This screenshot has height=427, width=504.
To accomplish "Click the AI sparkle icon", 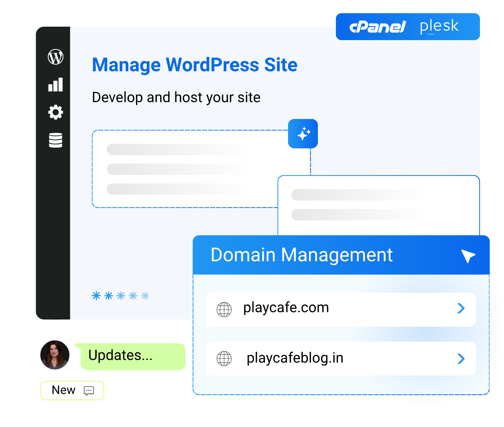I will (303, 134).
